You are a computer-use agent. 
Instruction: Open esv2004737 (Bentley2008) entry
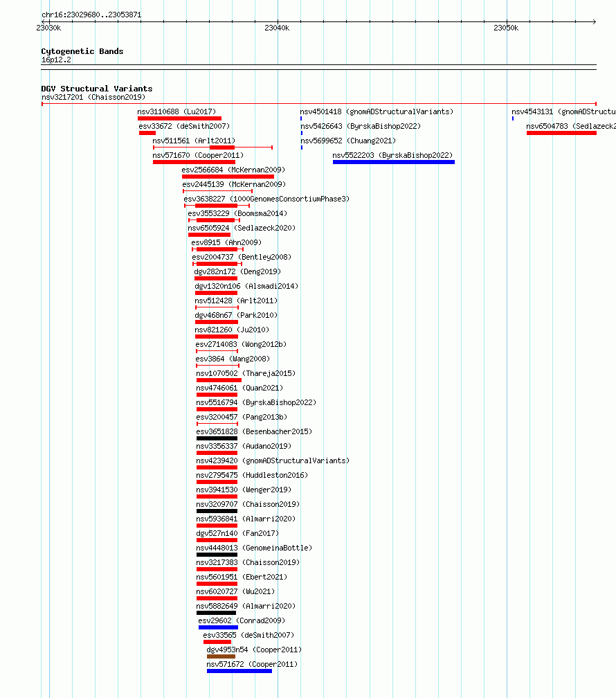(x=242, y=258)
